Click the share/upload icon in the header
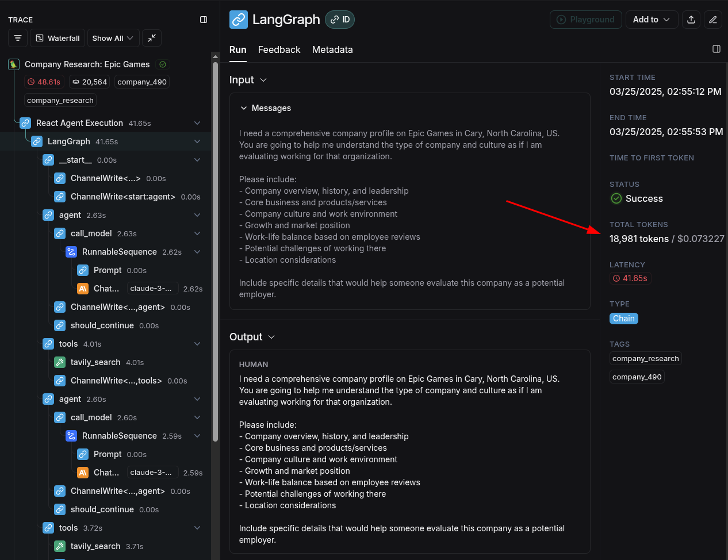The width and height of the screenshot is (728, 560). [691, 20]
